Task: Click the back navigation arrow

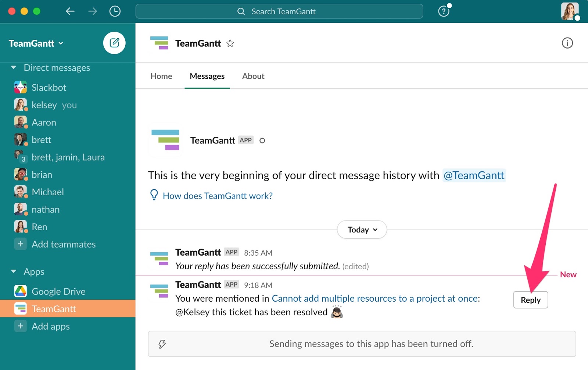Action: [x=70, y=11]
